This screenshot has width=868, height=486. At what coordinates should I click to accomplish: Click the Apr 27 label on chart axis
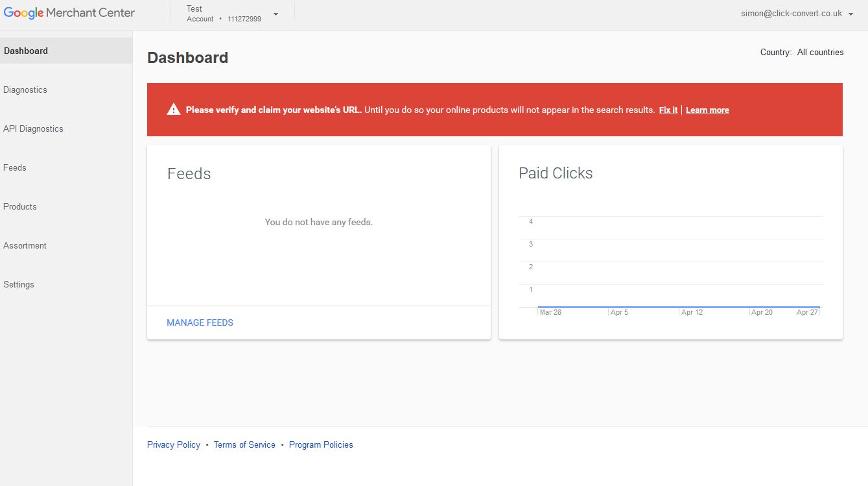[x=807, y=313]
